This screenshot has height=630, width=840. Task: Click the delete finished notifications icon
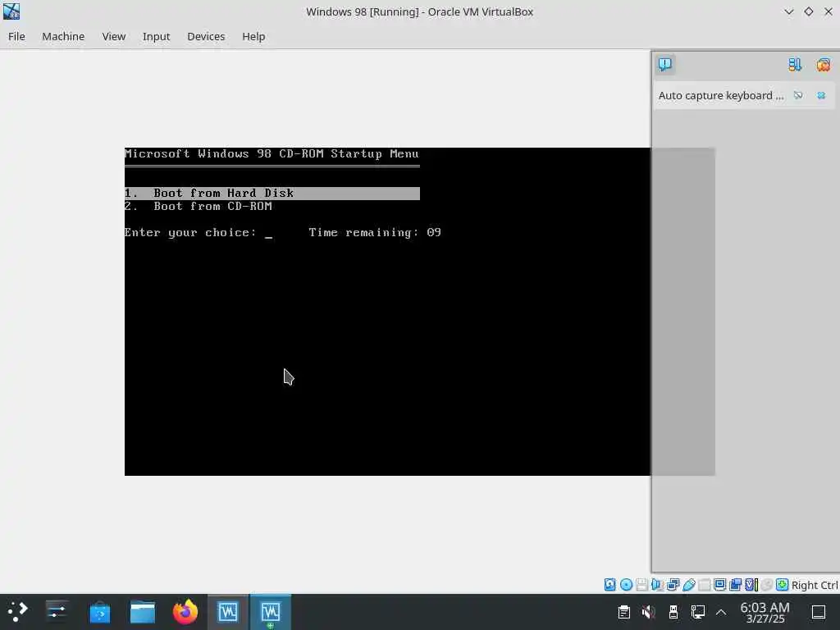click(x=824, y=64)
